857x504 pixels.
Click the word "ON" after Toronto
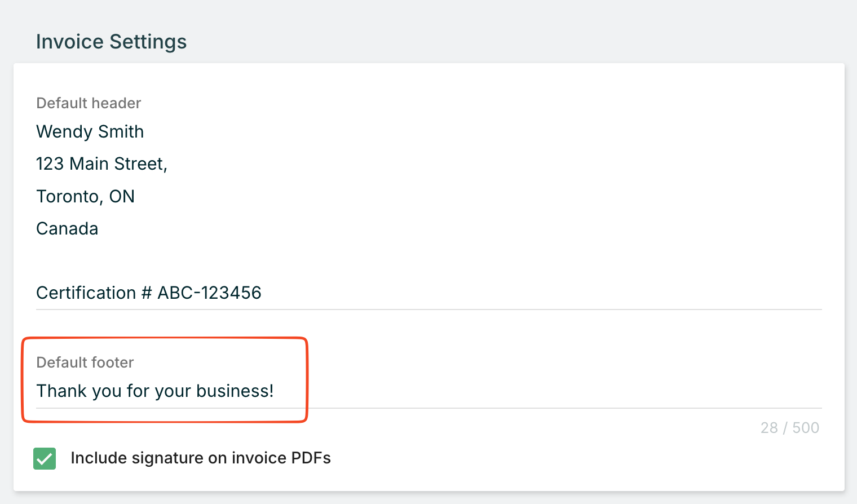click(122, 197)
